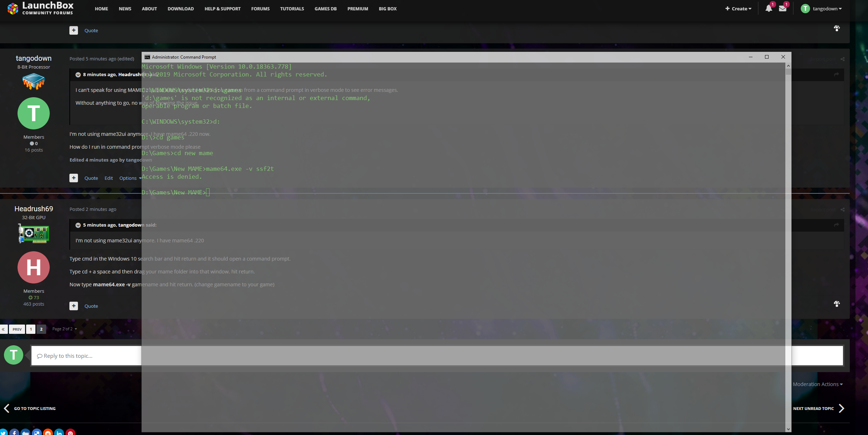Open the Headrush69 username link
The image size is (868, 435).
[x=34, y=209]
